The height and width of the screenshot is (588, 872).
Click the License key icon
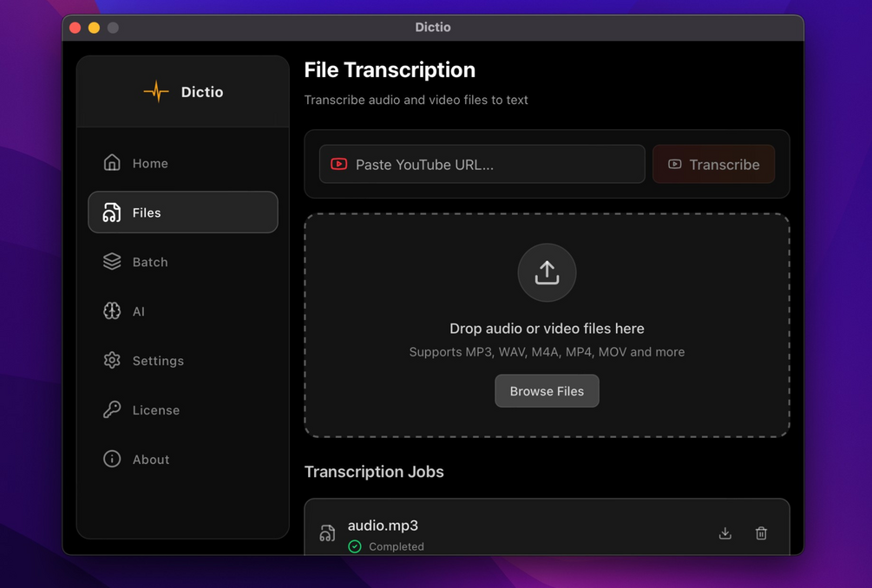click(112, 409)
